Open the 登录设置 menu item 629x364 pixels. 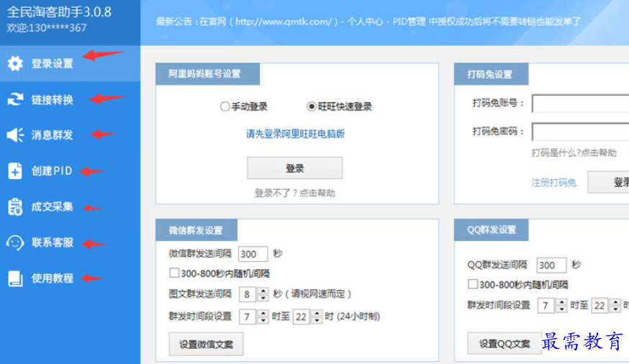pyautogui.click(x=71, y=63)
